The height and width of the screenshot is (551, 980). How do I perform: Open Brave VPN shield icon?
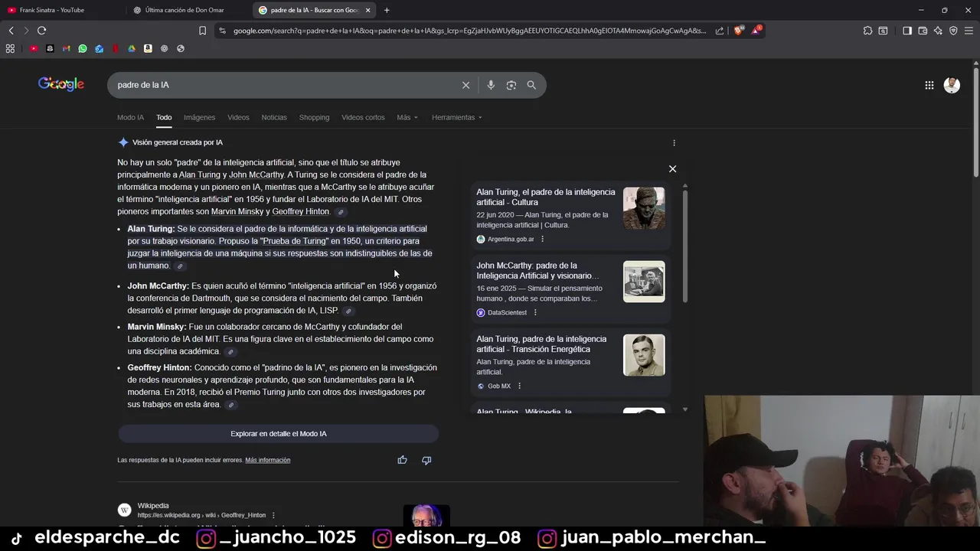click(953, 31)
